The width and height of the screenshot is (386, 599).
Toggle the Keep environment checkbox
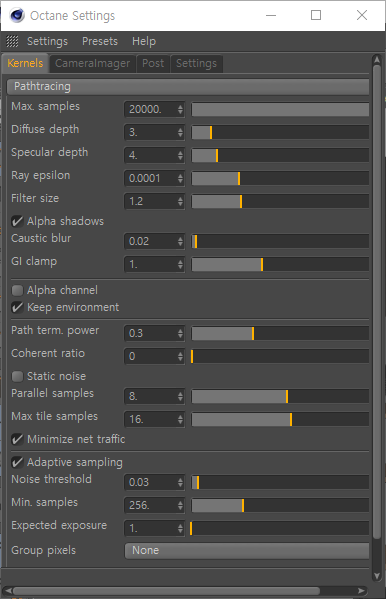tap(17, 308)
